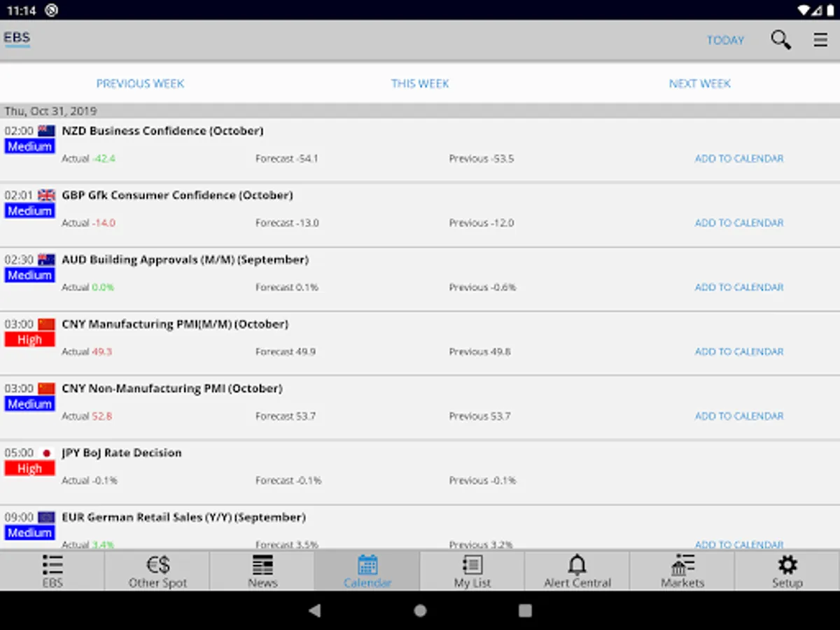This screenshot has width=840, height=630.
Task: Open the News tab
Action: (x=262, y=571)
